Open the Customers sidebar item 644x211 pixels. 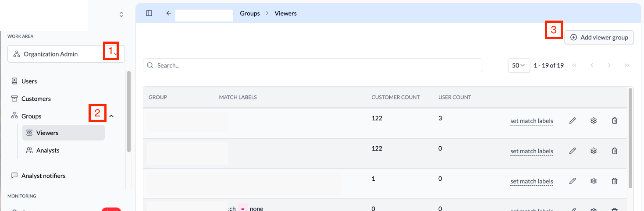click(x=36, y=98)
